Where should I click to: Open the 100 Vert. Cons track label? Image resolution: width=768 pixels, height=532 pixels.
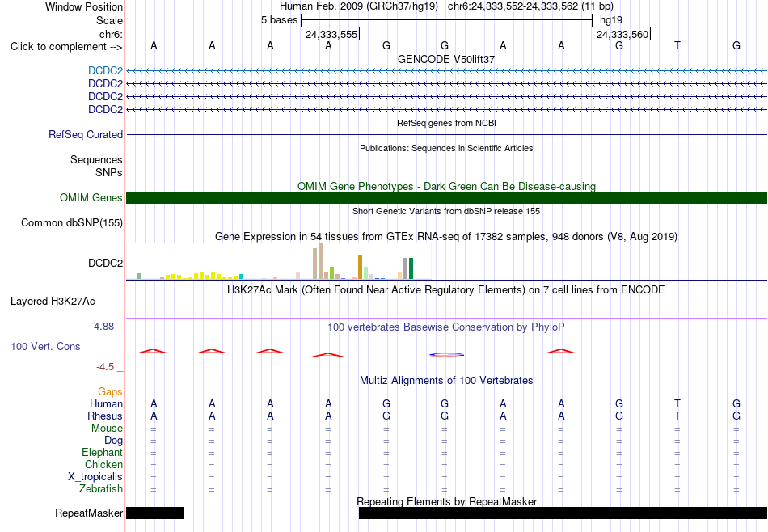(x=45, y=346)
